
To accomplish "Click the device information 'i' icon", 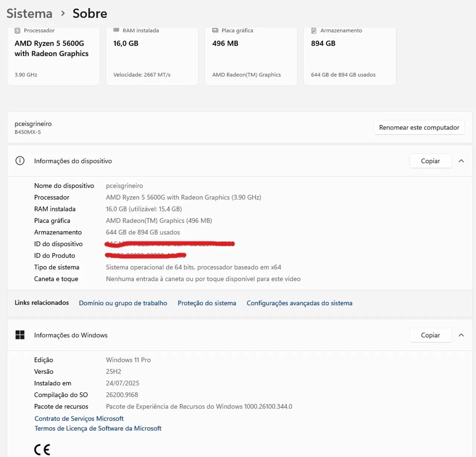I will (x=20, y=161).
